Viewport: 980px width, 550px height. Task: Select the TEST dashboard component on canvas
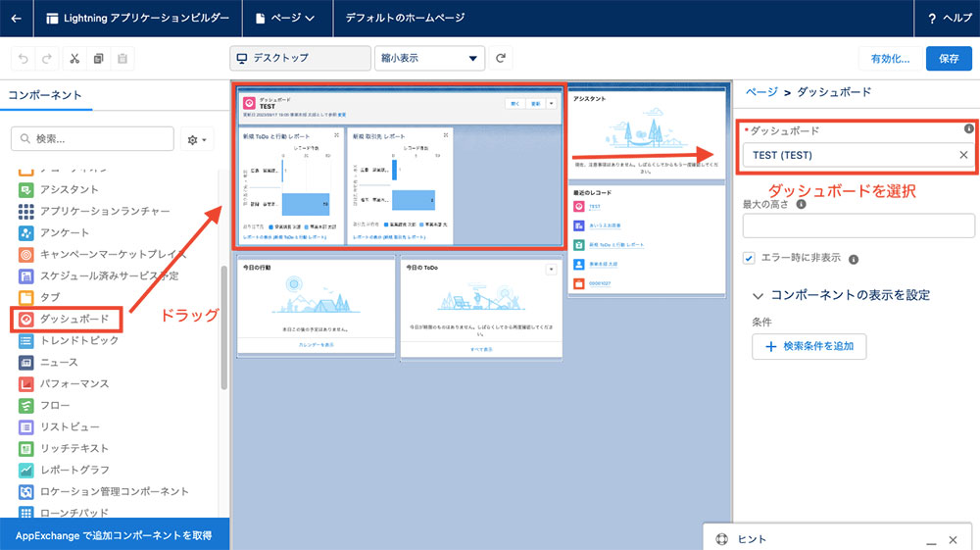click(400, 168)
